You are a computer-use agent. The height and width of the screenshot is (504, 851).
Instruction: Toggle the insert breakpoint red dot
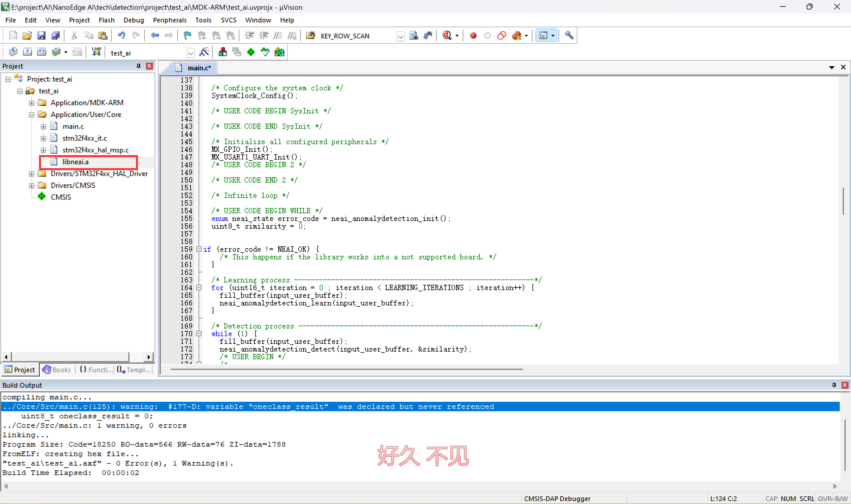tap(473, 35)
